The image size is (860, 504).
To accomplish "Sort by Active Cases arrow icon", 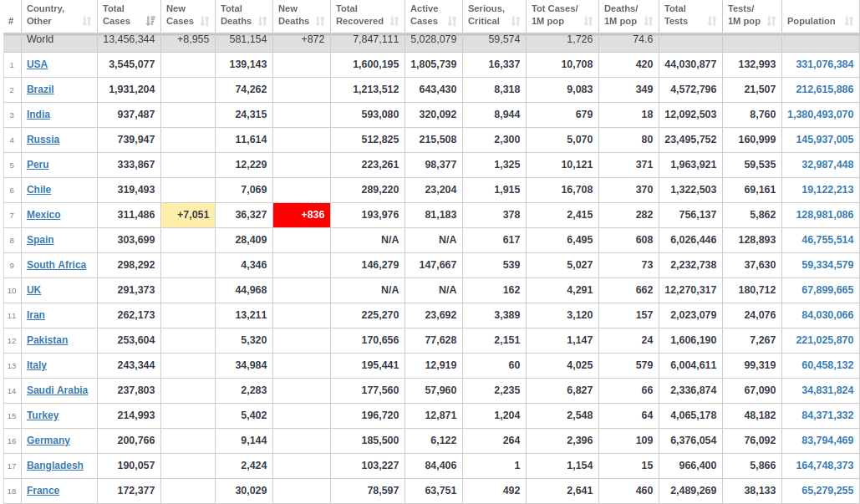I will click(452, 22).
